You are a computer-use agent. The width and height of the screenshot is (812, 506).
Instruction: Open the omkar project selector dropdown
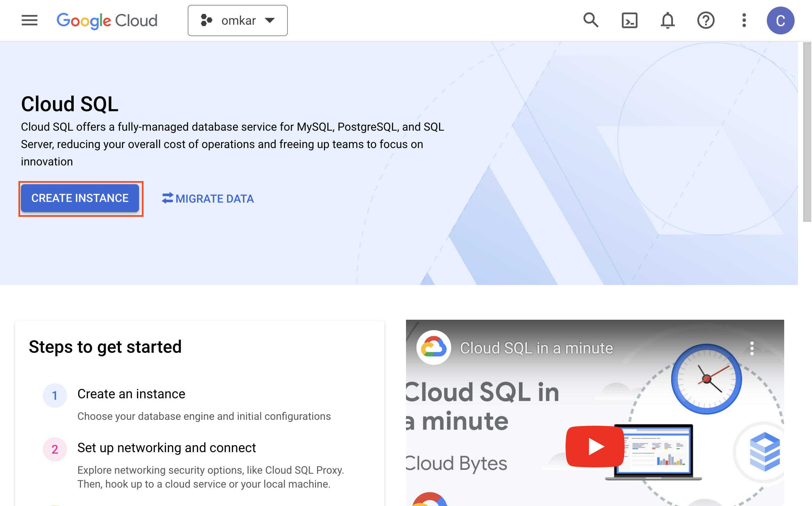238,21
